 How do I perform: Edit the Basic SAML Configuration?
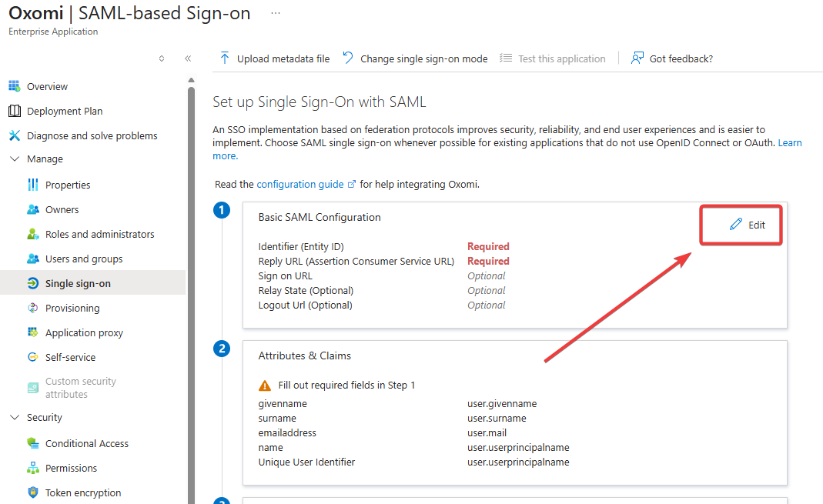click(748, 225)
